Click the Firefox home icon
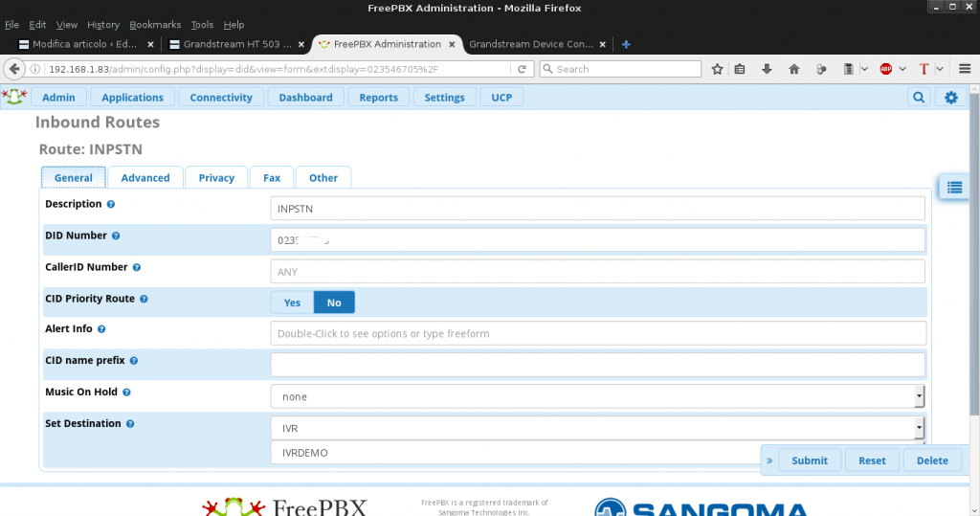 793,69
